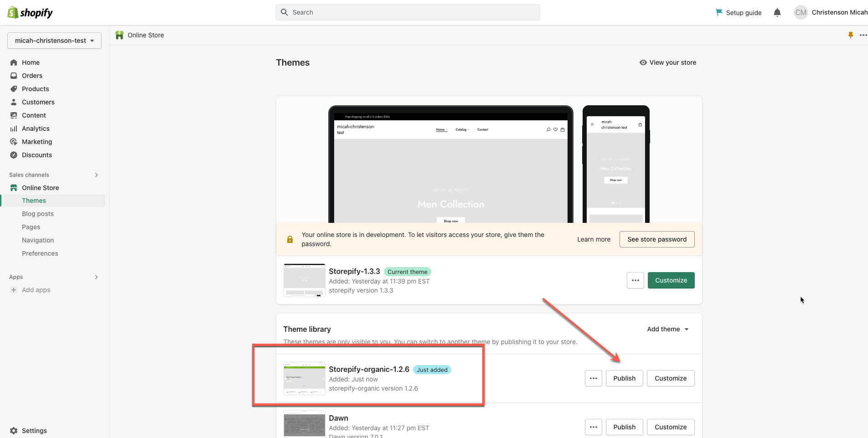Screen dimensions: 868x438
Task: Open the header more options ellipsis
Action: pos(863,35)
